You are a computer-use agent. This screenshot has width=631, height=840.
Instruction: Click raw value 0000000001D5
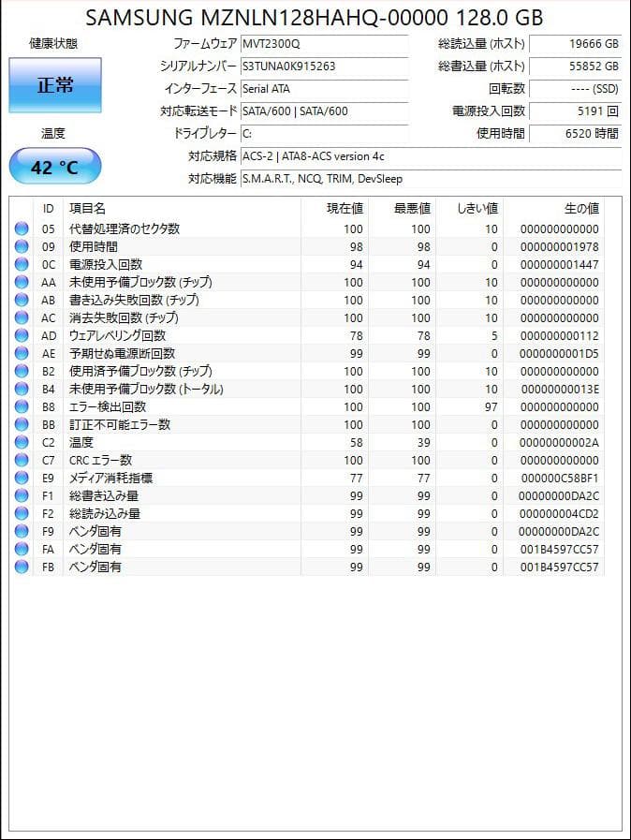coord(559,354)
